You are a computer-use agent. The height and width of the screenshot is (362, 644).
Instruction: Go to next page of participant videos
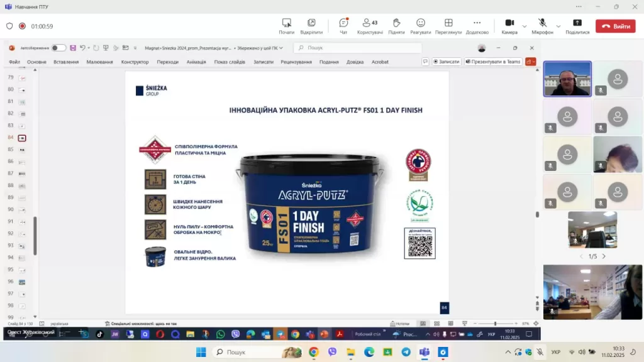pos(604,256)
